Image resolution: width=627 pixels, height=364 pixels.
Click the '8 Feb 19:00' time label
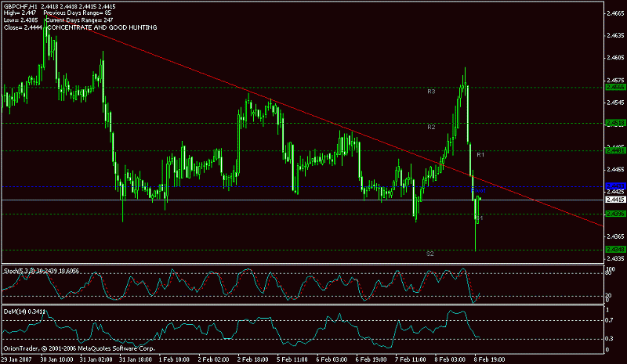point(490,359)
